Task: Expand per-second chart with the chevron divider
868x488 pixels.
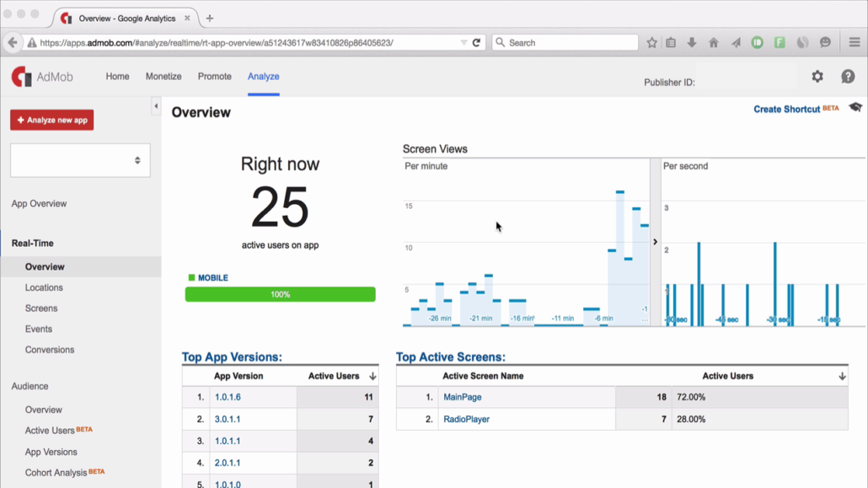Action: click(655, 242)
